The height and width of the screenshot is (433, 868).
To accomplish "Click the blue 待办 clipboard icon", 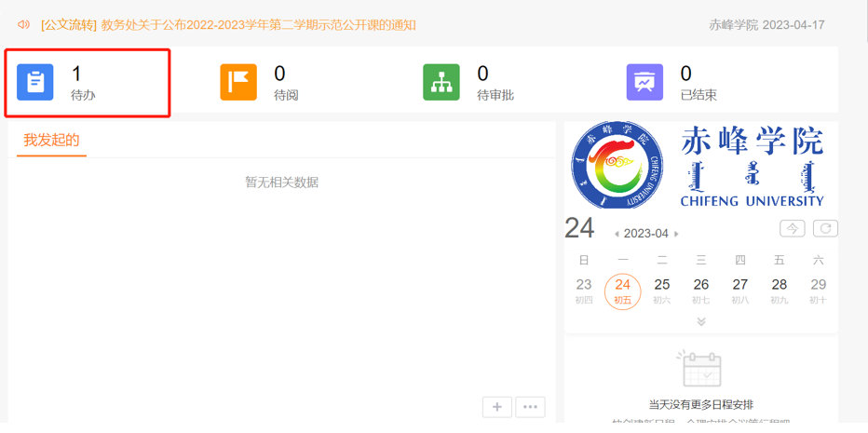I will pos(35,82).
